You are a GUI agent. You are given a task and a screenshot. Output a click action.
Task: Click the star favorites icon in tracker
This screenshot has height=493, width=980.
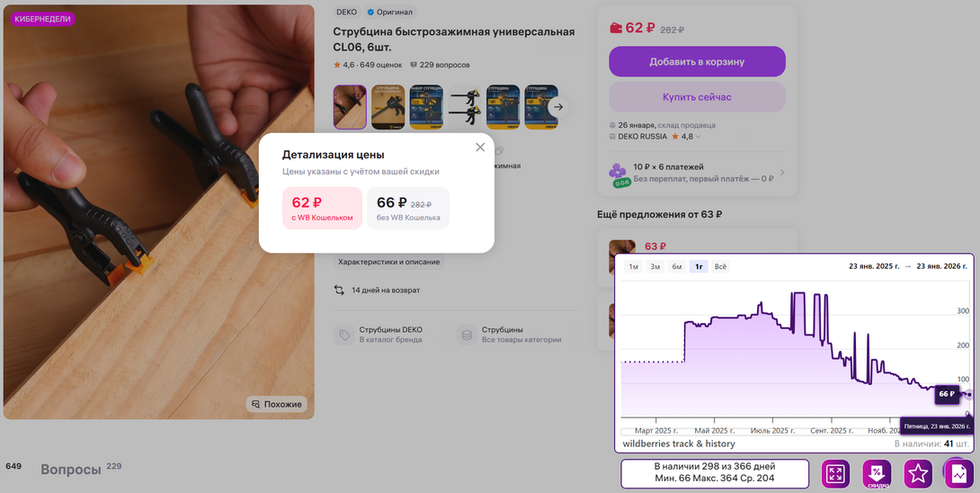click(x=918, y=473)
